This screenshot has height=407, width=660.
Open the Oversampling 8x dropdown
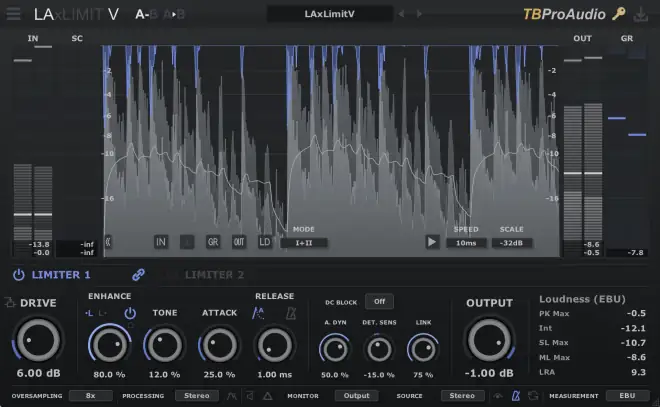tap(90, 396)
